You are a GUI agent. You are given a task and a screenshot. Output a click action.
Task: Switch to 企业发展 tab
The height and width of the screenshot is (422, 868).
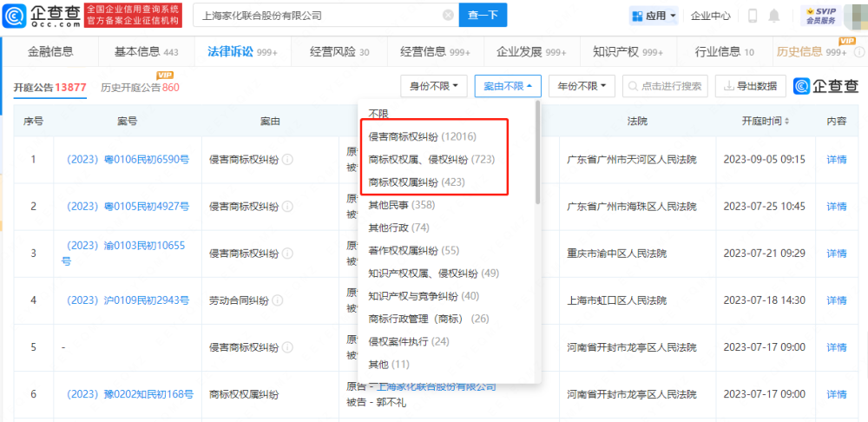(x=531, y=52)
